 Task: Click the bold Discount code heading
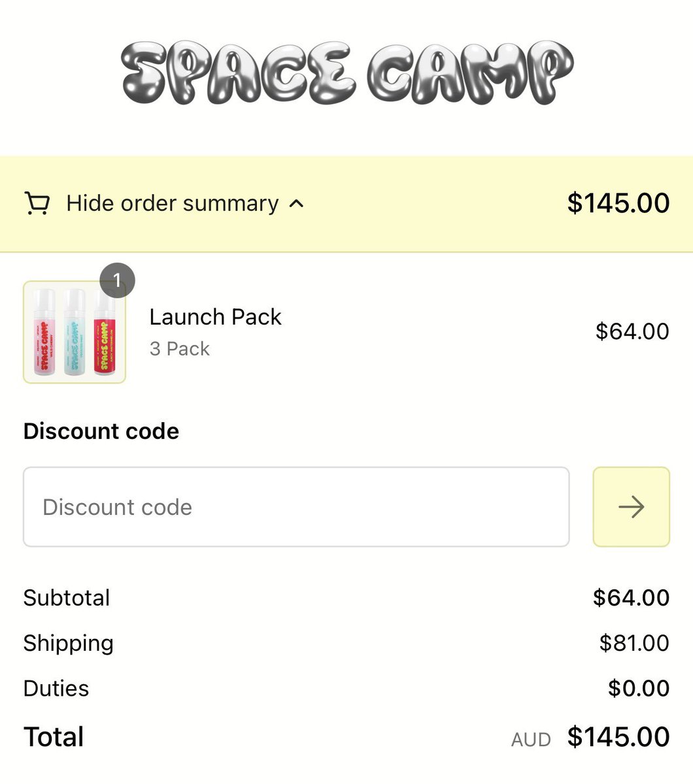101,431
